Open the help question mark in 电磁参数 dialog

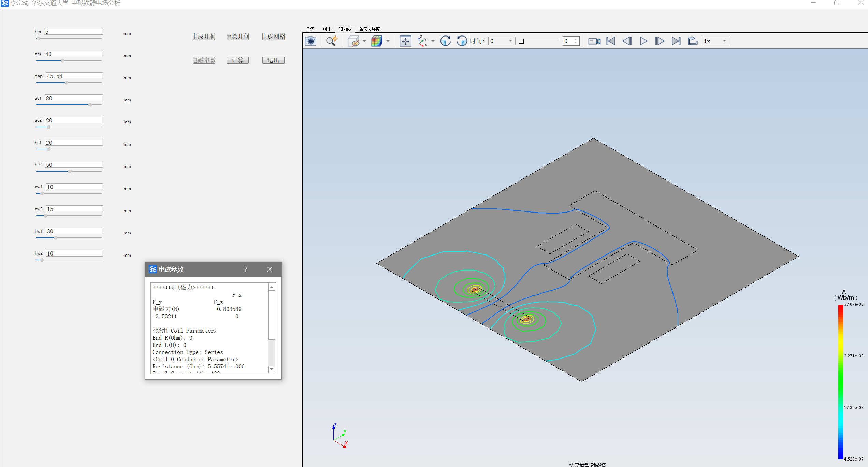(x=246, y=269)
